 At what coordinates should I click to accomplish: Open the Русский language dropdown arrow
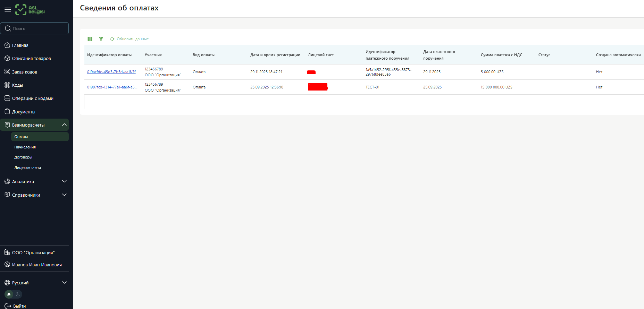click(64, 283)
